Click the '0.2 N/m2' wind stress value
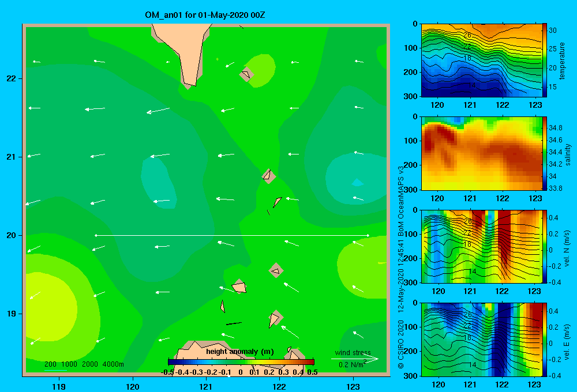This screenshot has height=392, width=577. 353,364
